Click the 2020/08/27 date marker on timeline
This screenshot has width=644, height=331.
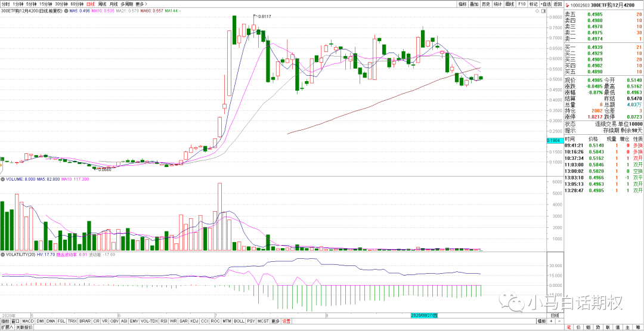click(x=425, y=314)
